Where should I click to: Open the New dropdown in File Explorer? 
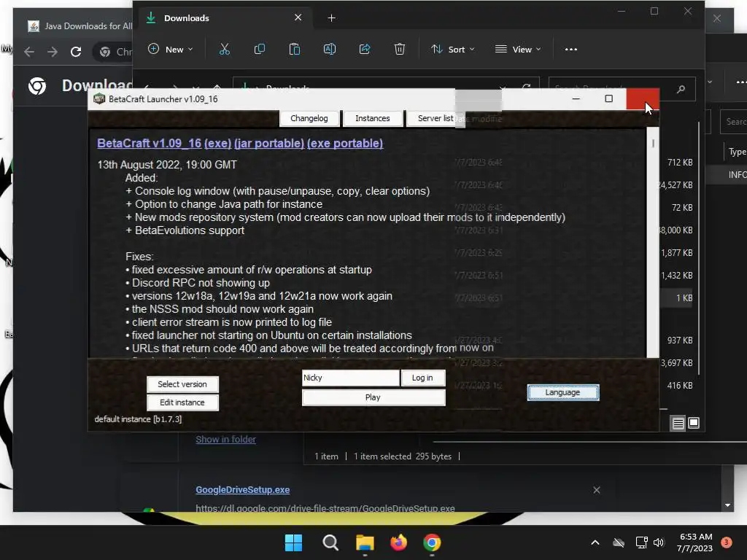(x=171, y=49)
